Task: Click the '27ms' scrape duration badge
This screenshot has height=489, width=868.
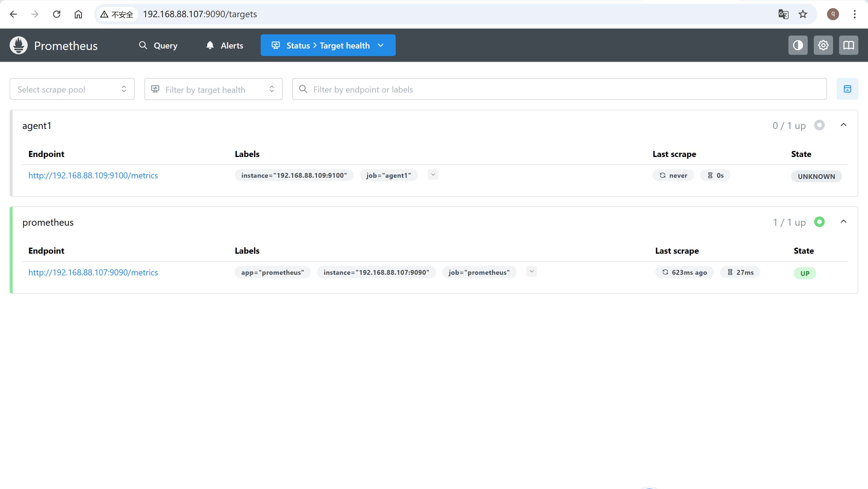Action: [740, 272]
